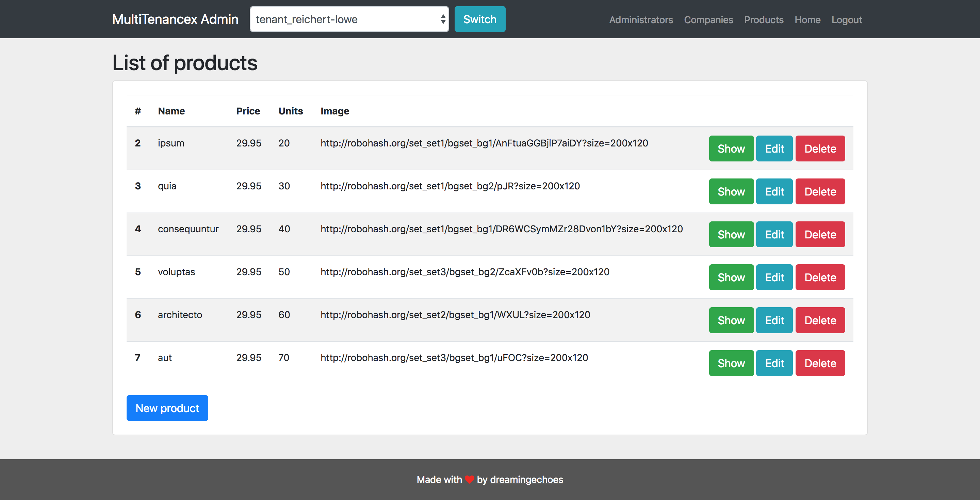
Task: Click the Switch tenant button
Action: [x=479, y=19]
